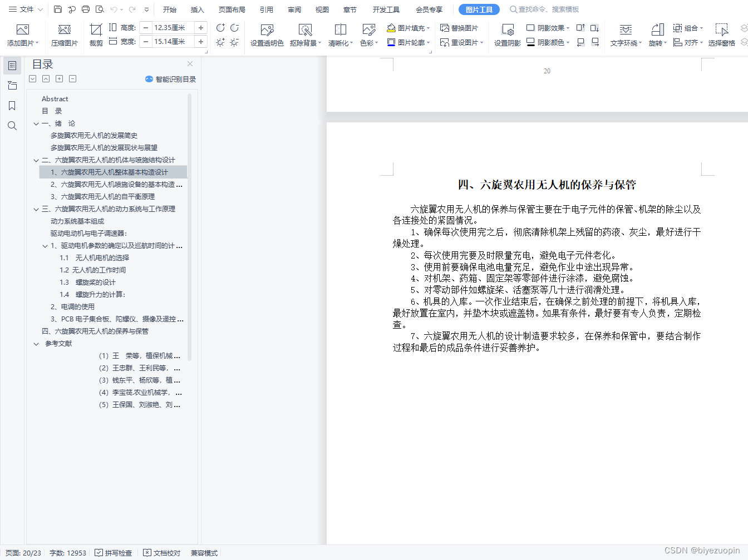
Task: Nudge shadow up icon
Action: [x=580, y=28]
